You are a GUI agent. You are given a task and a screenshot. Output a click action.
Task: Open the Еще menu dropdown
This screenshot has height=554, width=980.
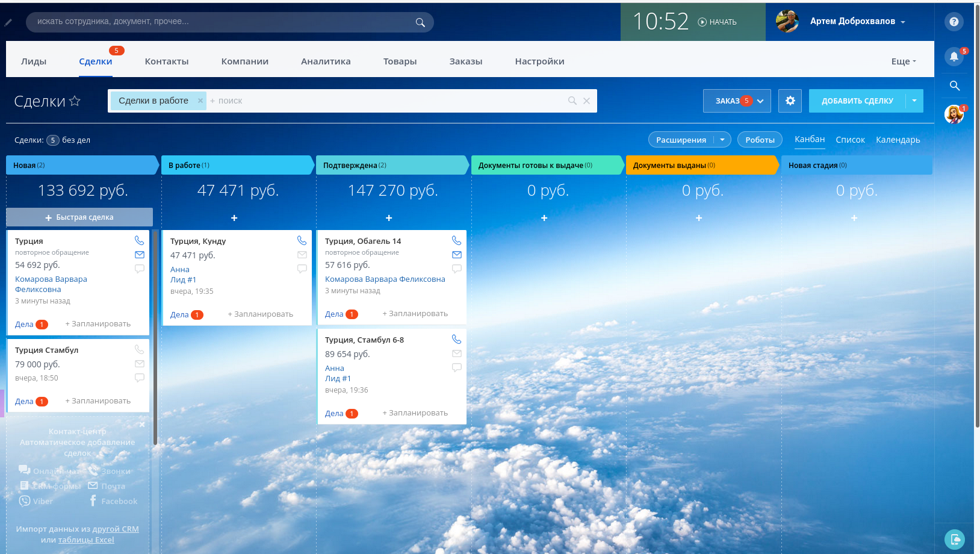[x=904, y=61]
